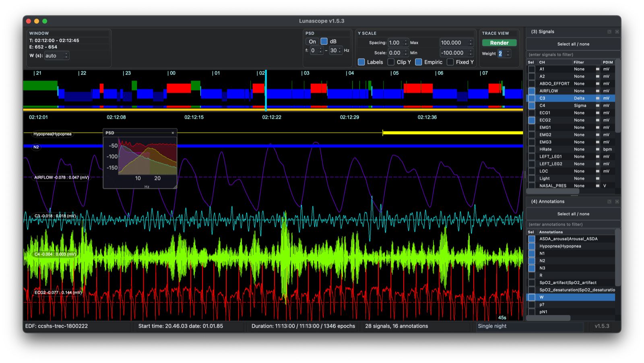This screenshot has width=644, height=363.
Task: Click Select all / none for annotations
Action: pos(573,214)
